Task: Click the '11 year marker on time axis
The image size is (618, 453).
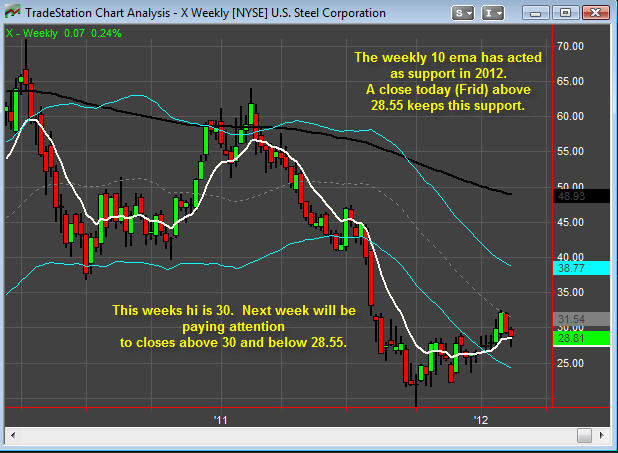Action: [x=221, y=420]
